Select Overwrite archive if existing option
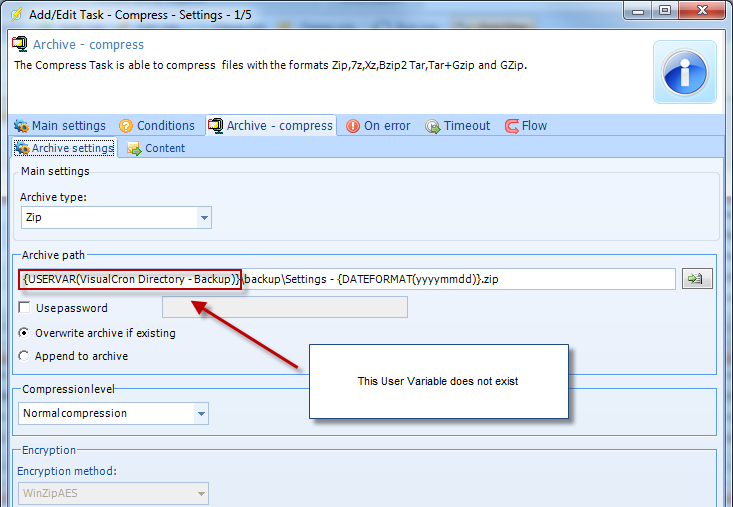This screenshot has height=507, width=733. 24,333
